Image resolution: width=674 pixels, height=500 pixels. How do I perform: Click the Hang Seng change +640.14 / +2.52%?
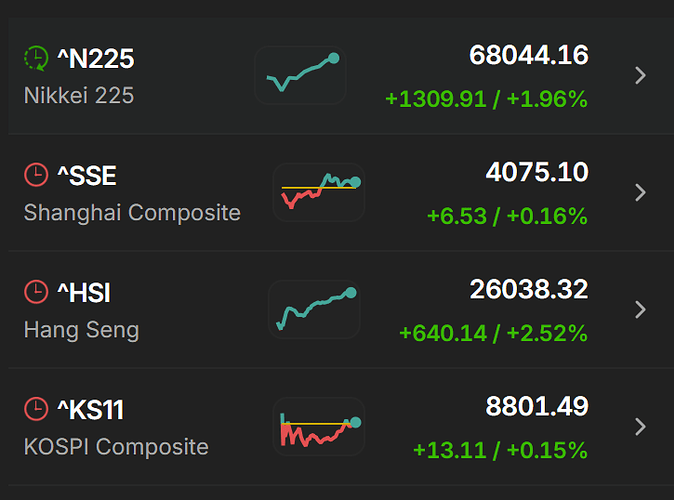(493, 333)
